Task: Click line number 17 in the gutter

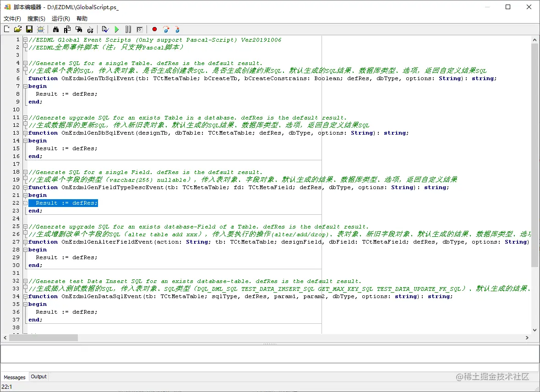Action: 16,164
